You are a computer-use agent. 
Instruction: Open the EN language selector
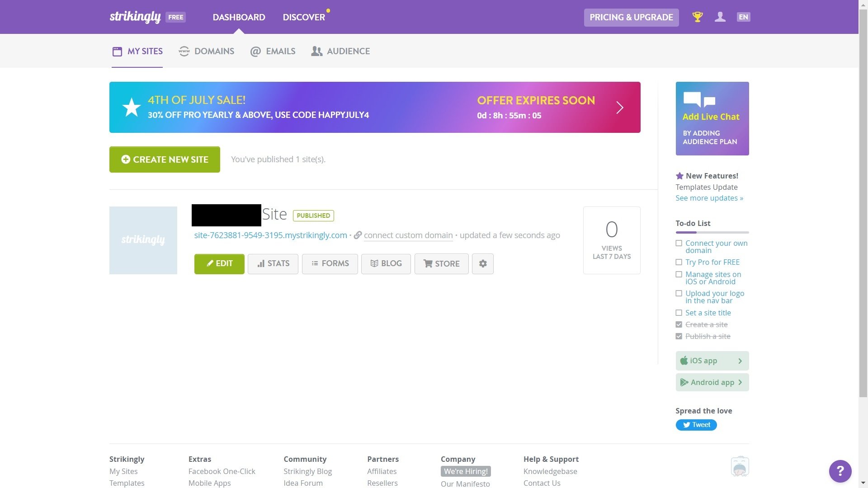743,17
